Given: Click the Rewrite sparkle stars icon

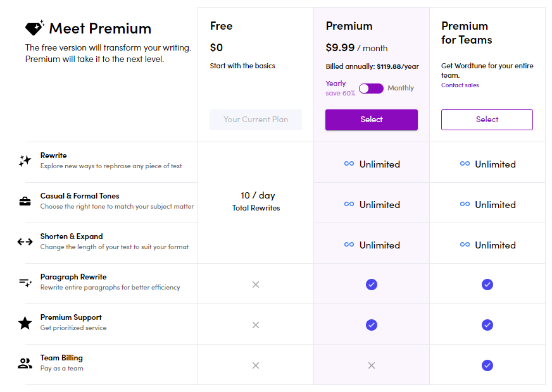Looking at the screenshot, I should coord(25,161).
